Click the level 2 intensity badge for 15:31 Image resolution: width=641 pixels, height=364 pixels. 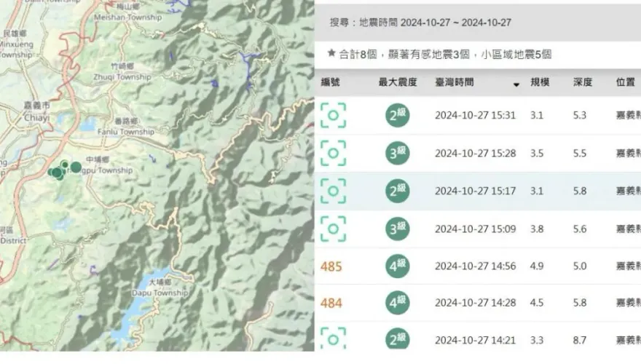tap(398, 115)
